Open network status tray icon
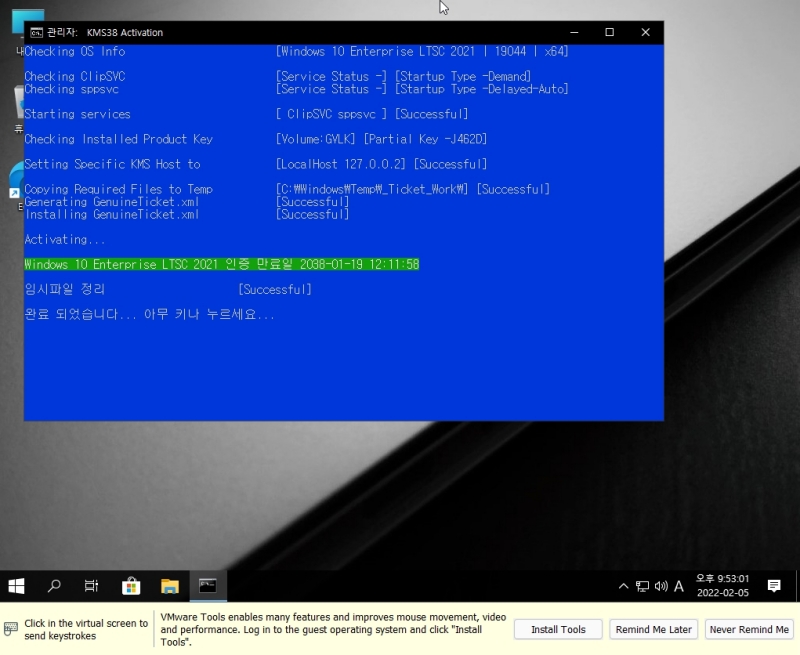 point(642,586)
